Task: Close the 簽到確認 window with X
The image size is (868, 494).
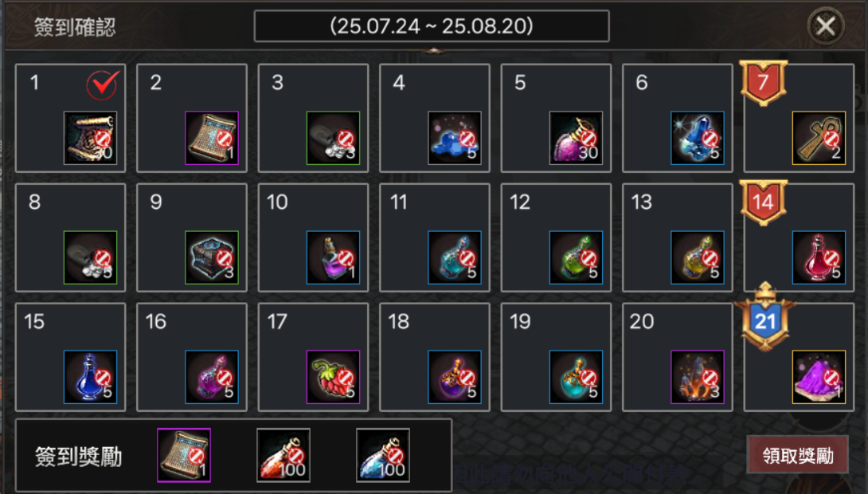Action: click(825, 26)
